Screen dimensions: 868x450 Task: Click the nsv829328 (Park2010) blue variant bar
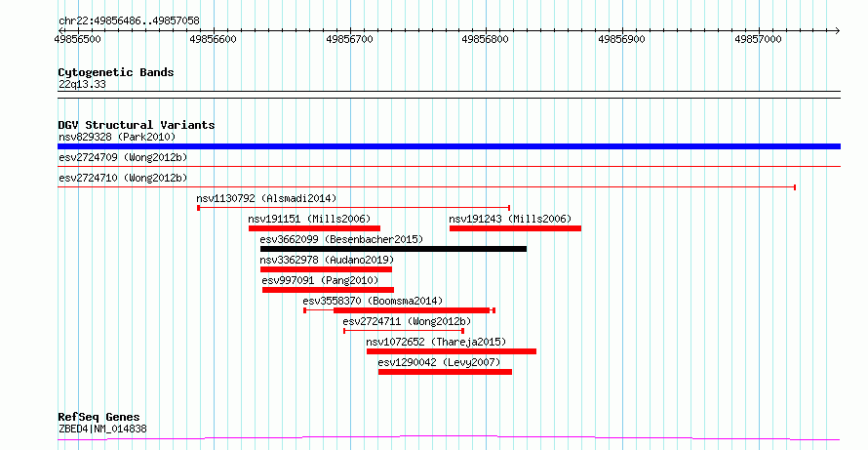449,146
